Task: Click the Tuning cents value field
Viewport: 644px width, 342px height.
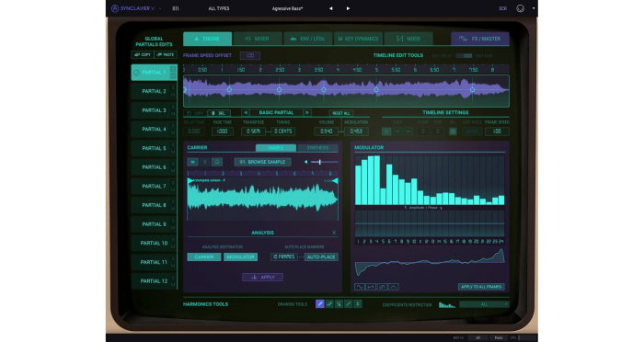Action: point(283,131)
